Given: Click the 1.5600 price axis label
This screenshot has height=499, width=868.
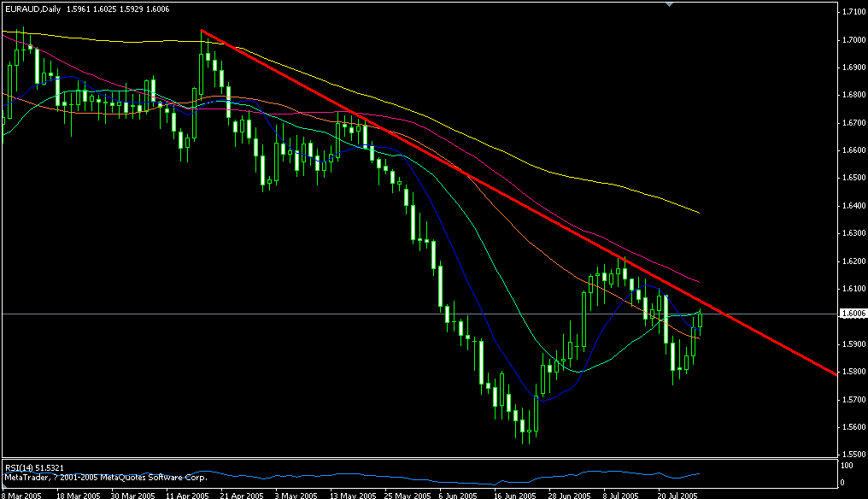Looking at the screenshot, I should (x=853, y=427).
